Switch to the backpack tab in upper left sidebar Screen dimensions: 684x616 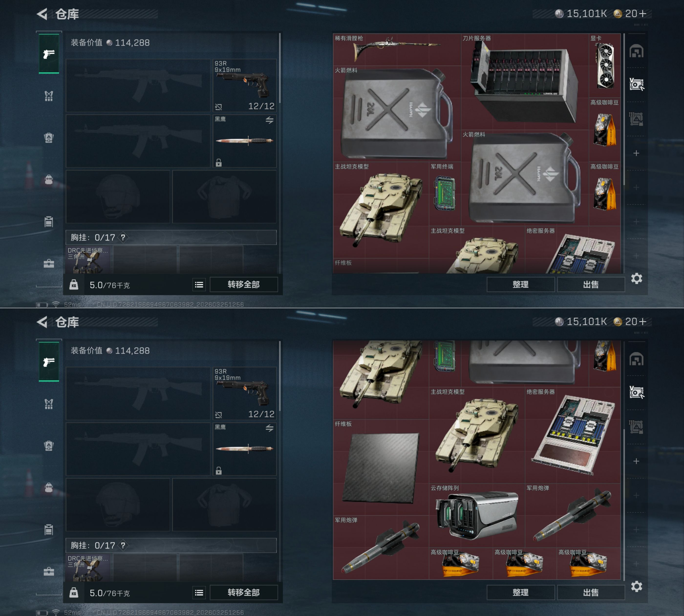(x=49, y=137)
